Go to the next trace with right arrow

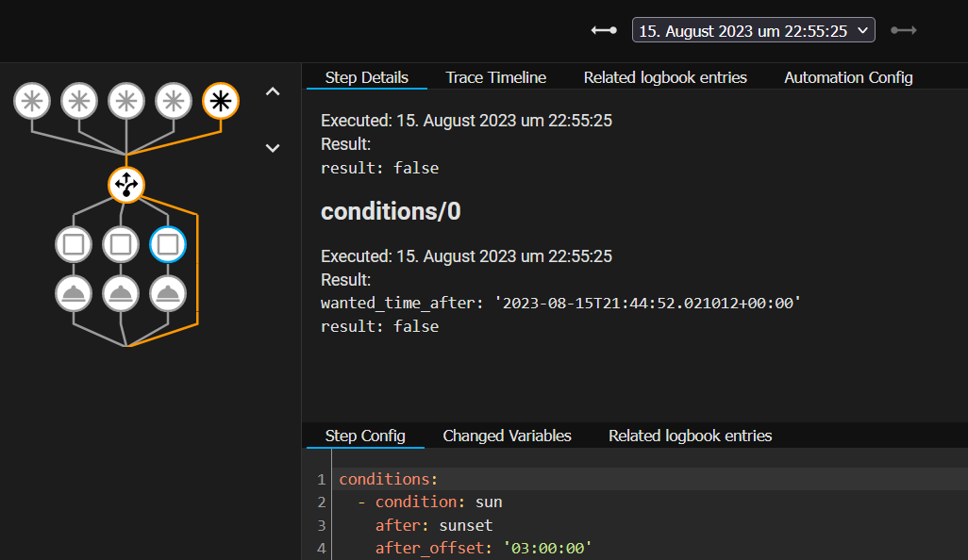point(903,29)
